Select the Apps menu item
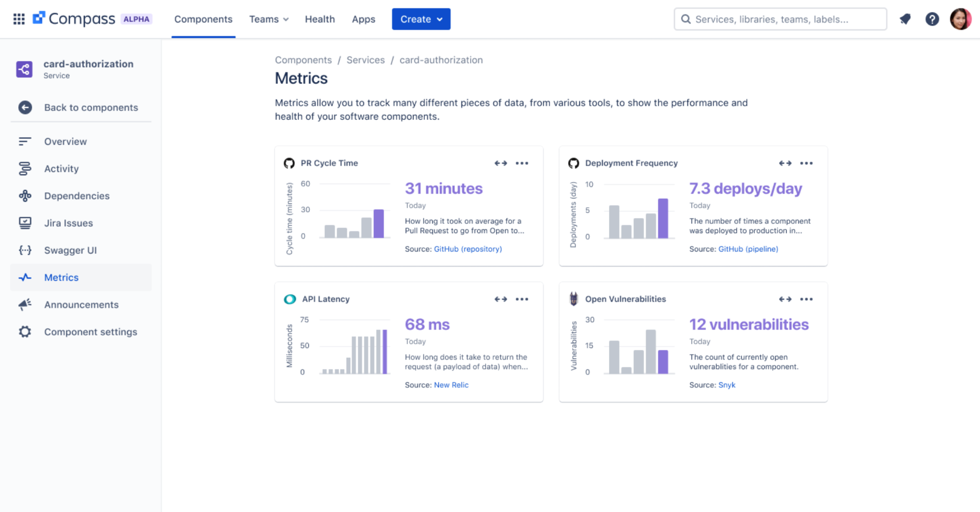This screenshot has height=512, width=980. point(363,19)
